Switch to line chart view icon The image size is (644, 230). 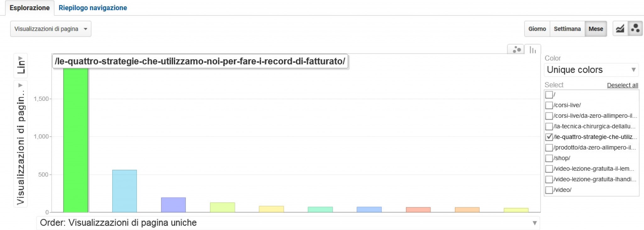(x=620, y=29)
